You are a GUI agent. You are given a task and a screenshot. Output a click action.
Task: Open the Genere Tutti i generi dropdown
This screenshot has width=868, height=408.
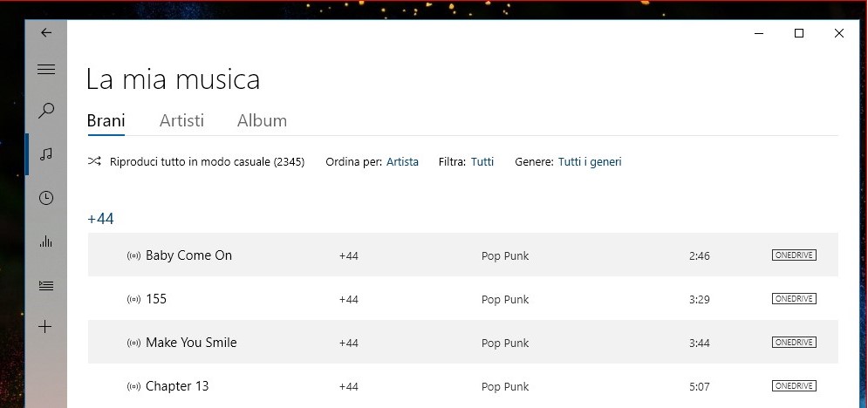pyautogui.click(x=590, y=162)
